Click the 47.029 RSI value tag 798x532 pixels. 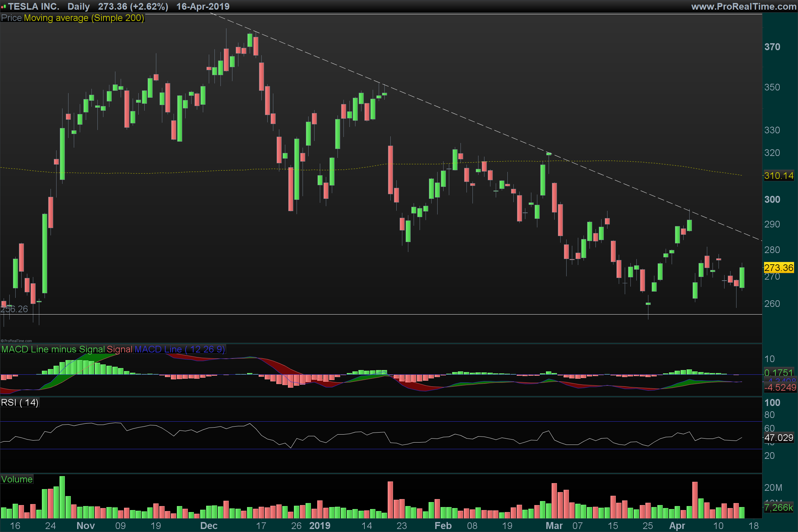tap(779, 438)
